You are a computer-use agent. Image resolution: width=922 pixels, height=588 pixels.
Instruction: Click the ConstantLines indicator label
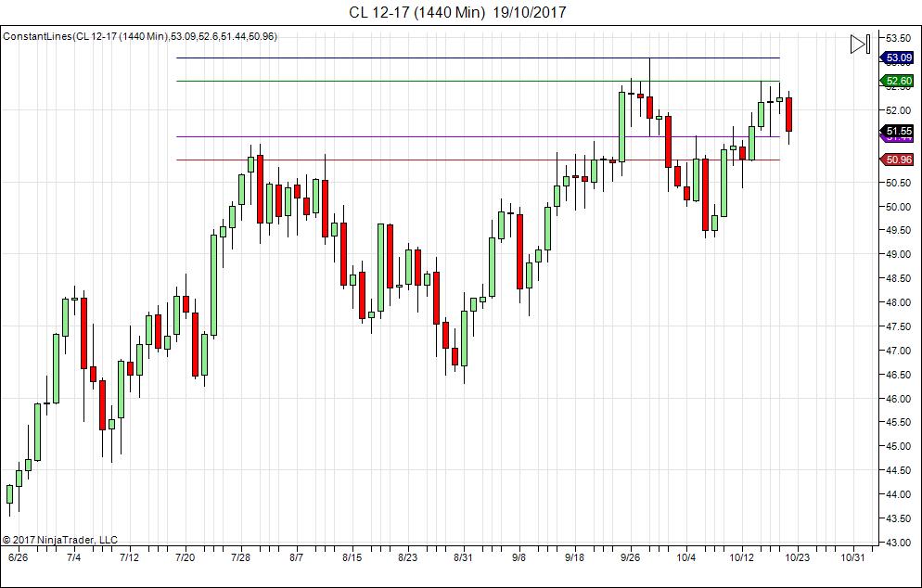tap(140, 36)
